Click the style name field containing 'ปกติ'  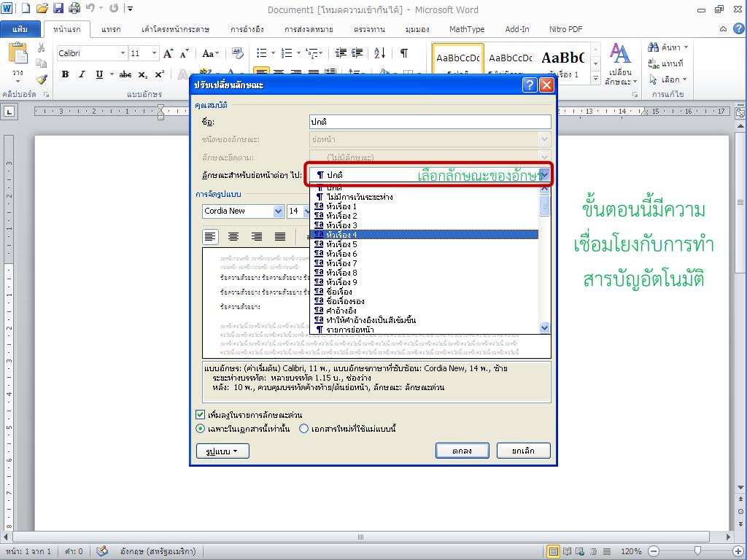coord(430,122)
